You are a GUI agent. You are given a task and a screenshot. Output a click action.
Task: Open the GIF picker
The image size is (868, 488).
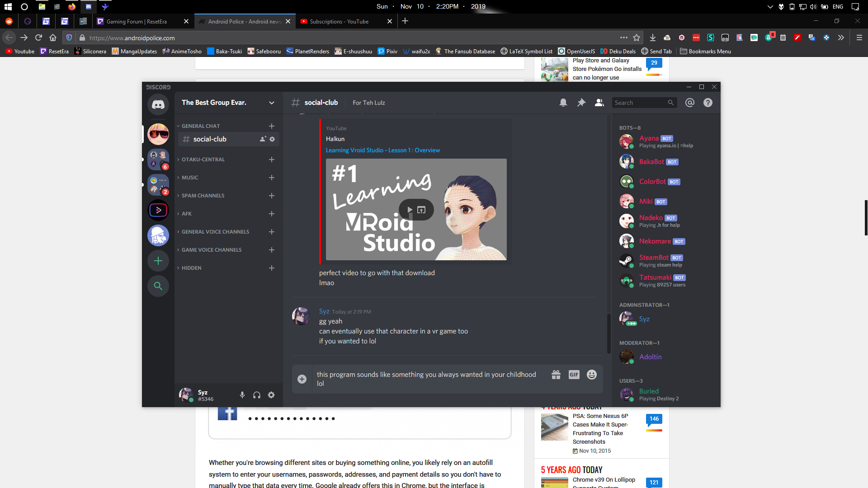point(574,375)
